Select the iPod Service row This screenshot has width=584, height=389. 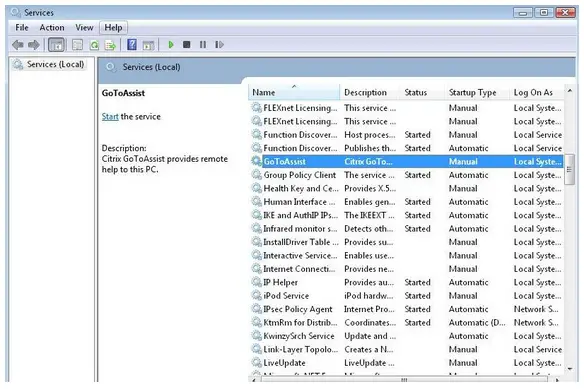(406, 295)
